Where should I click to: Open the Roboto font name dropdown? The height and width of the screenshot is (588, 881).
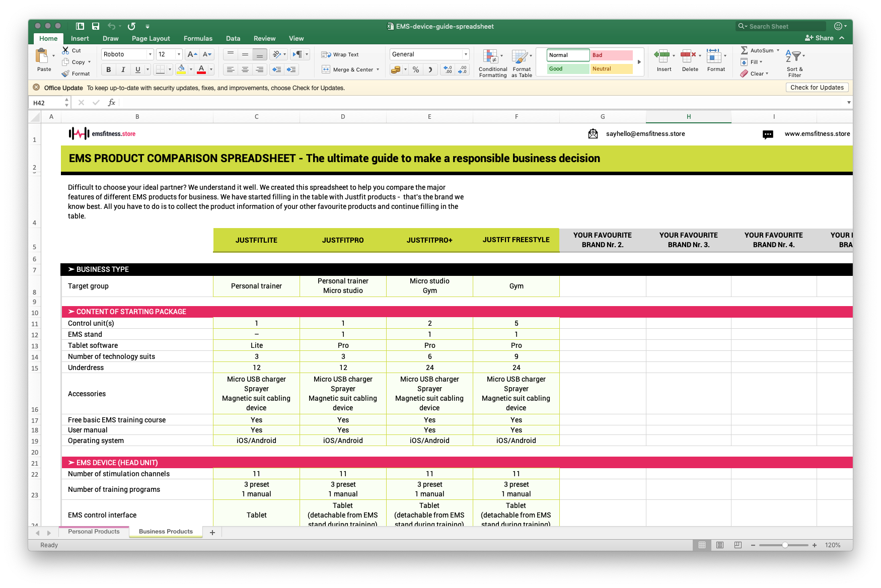[x=150, y=54]
